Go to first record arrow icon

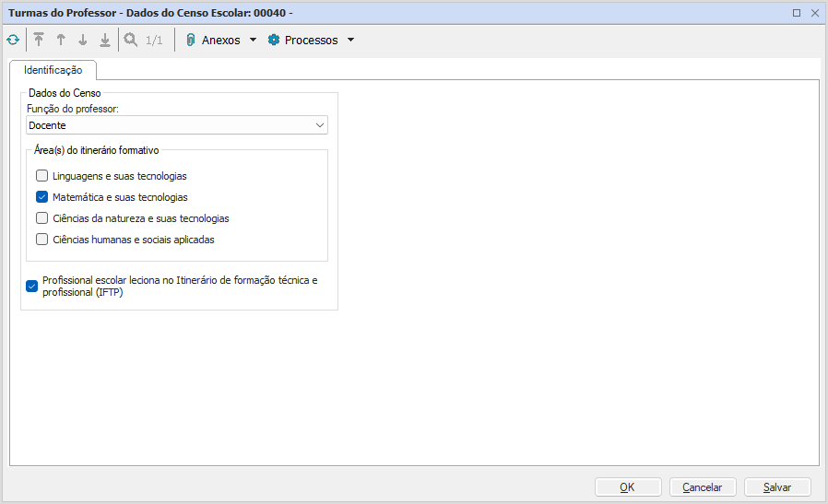pyautogui.click(x=39, y=40)
